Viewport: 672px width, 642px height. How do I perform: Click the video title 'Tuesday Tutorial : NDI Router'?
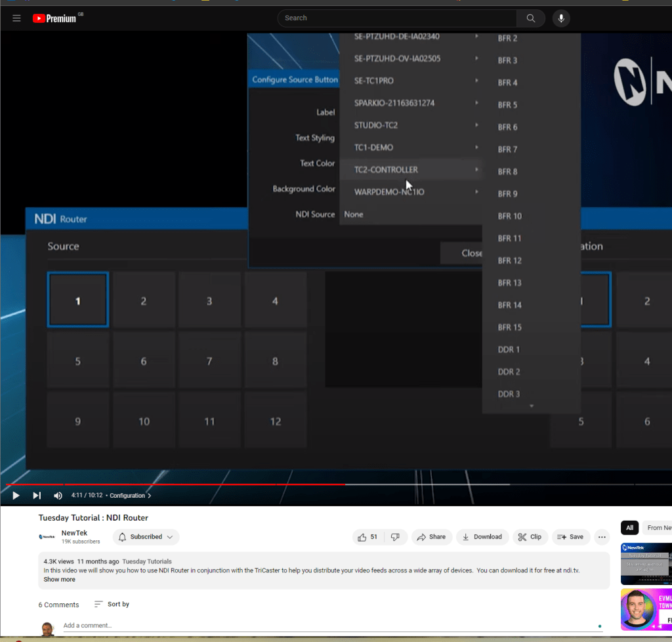tap(93, 517)
